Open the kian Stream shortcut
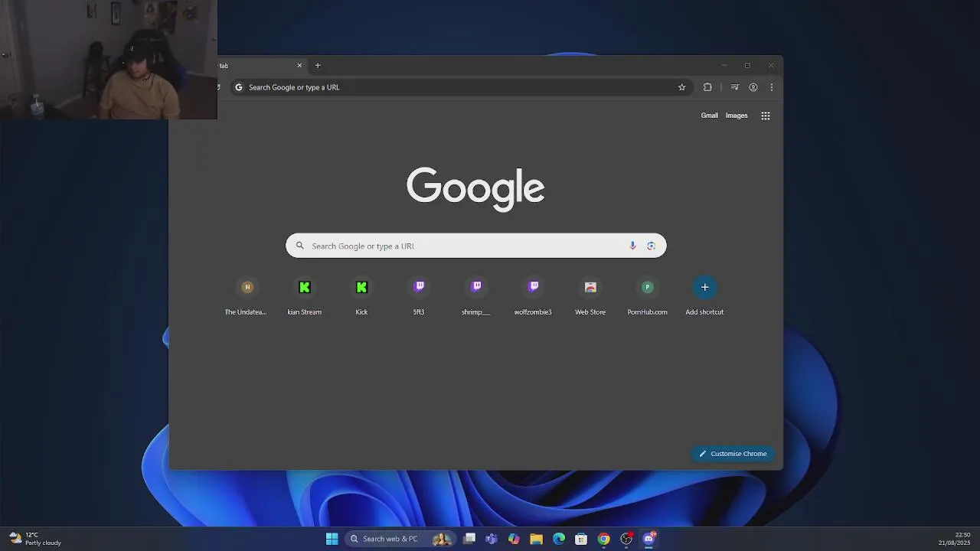980x551 pixels. click(304, 296)
